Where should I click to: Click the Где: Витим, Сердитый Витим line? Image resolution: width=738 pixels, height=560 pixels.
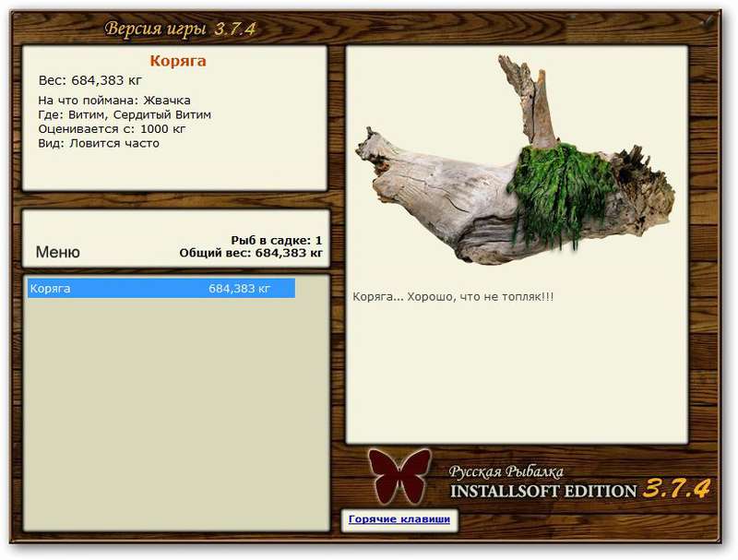125,114
